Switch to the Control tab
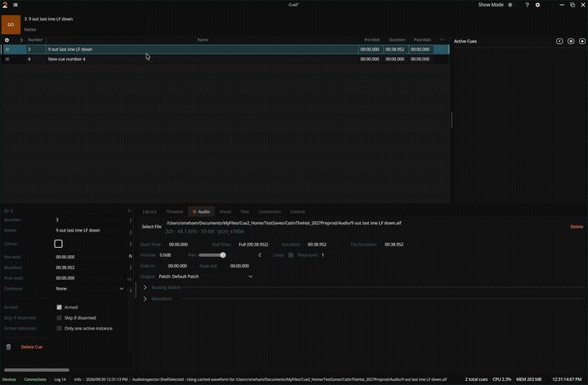Viewport: 588px width, 385px height. pos(297,211)
